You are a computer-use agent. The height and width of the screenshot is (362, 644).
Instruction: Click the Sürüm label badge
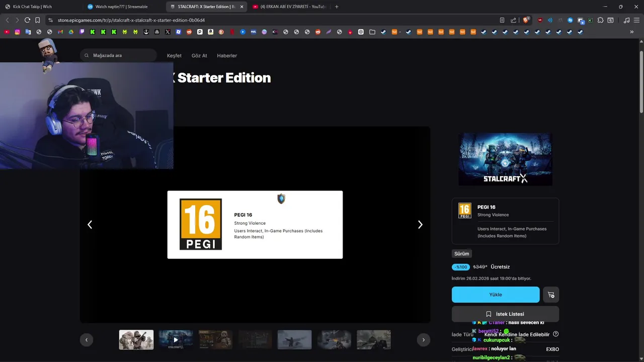461,254
